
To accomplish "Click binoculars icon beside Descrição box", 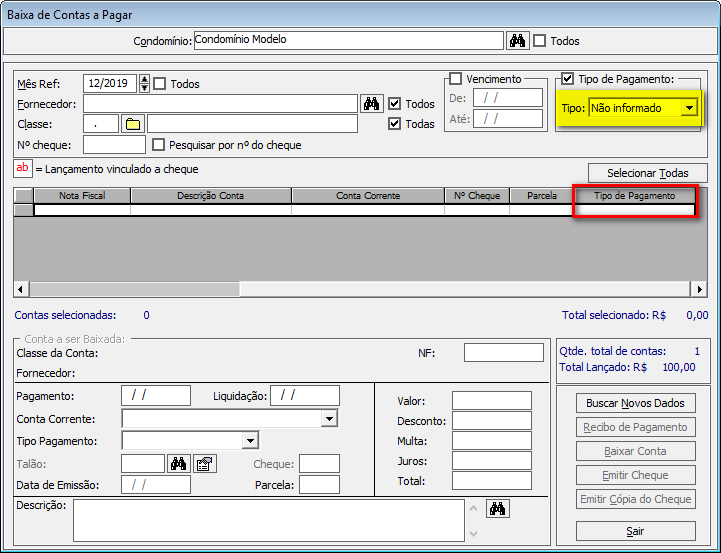I will [497, 509].
